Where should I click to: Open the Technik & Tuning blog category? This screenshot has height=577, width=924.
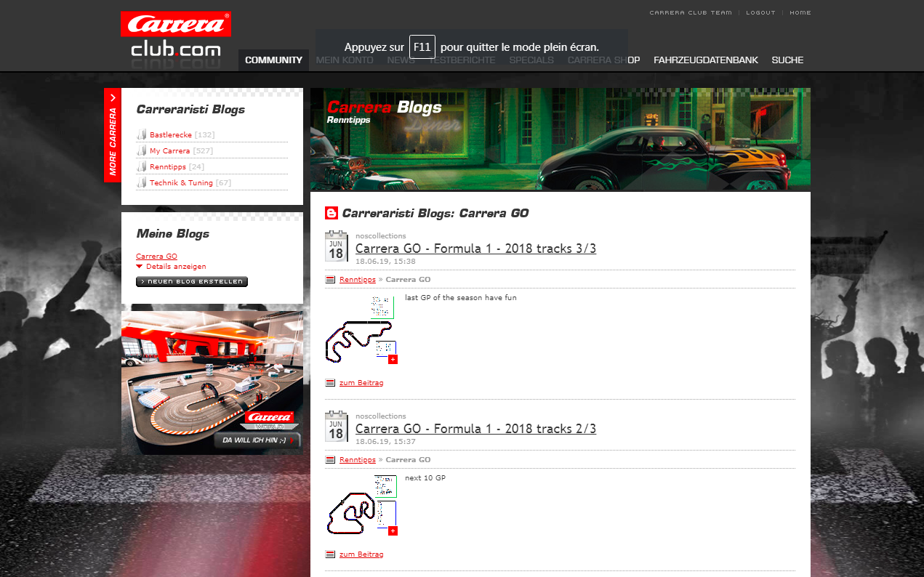point(181,183)
